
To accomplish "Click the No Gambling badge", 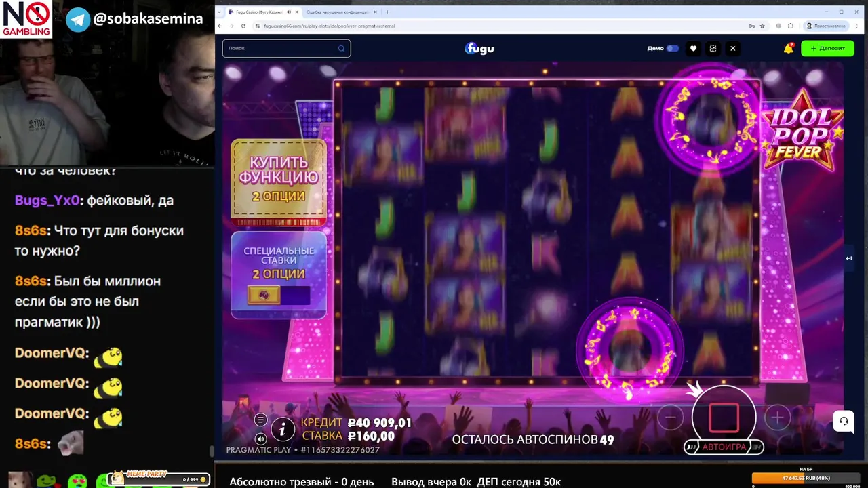I will coord(26,18).
